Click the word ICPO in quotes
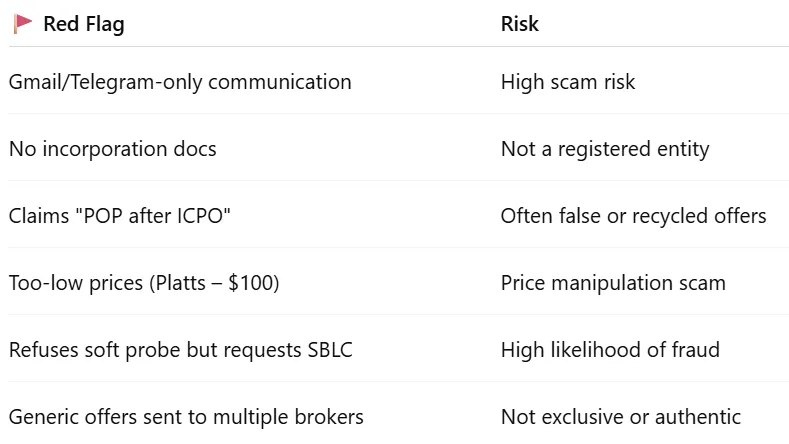The image size is (789, 444). point(200,216)
